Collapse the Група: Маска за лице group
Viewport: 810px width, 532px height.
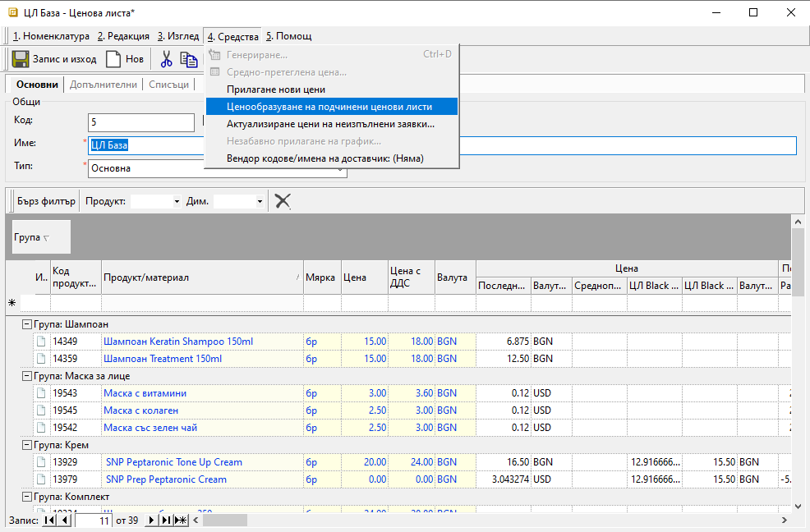tap(27, 376)
